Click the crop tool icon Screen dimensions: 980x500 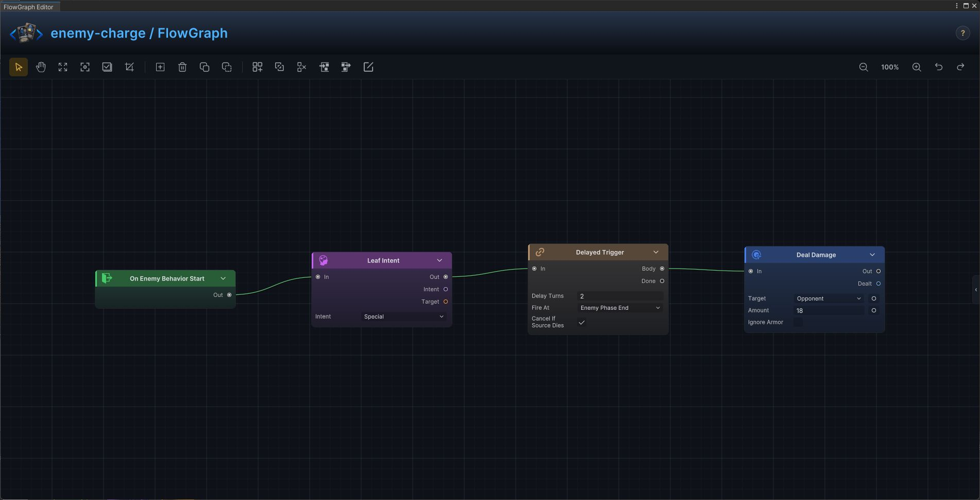click(x=129, y=67)
